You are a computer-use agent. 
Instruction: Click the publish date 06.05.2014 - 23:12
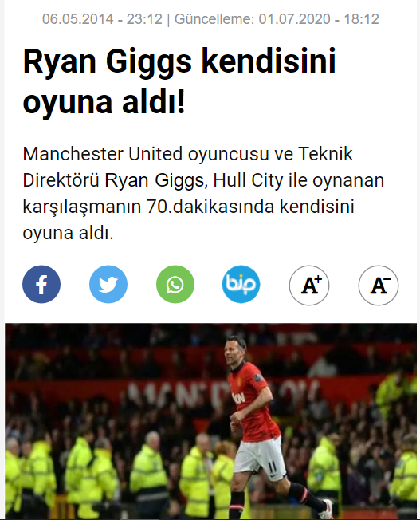tap(102, 19)
